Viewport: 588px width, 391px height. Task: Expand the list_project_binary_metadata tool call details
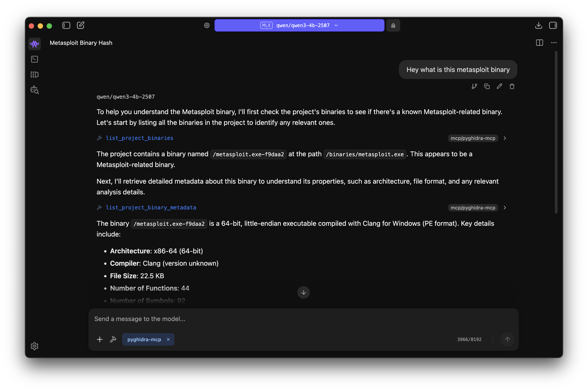(x=505, y=208)
